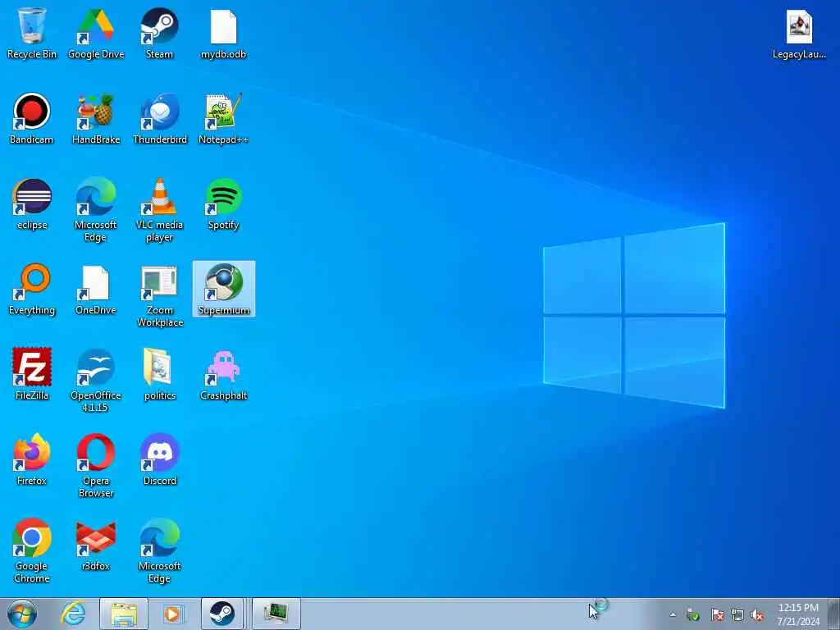The height and width of the screenshot is (630, 840).
Task: Select the FileZilla shortcut
Action: (x=32, y=374)
